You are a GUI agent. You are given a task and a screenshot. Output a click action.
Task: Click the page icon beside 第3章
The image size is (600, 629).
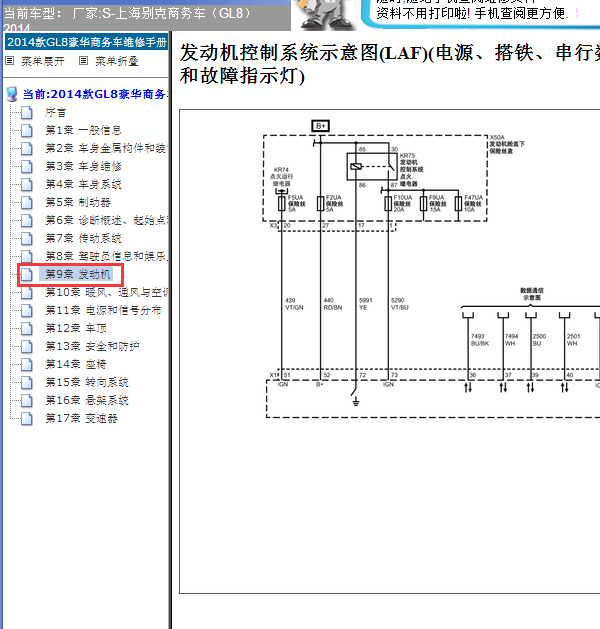(27, 166)
